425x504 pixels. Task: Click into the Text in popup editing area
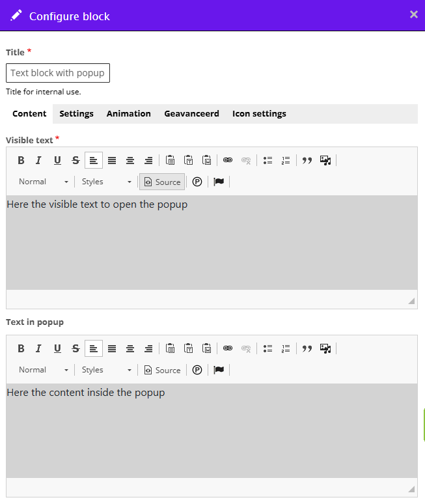[212, 430]
